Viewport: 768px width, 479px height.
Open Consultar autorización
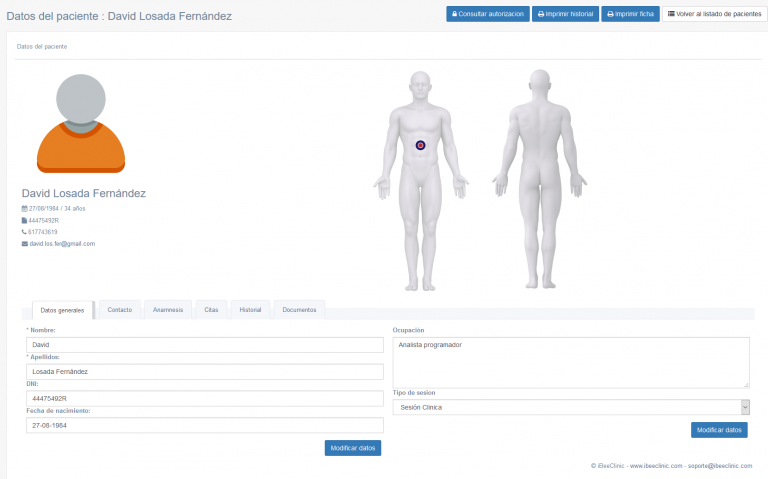[x=488, y=15]
